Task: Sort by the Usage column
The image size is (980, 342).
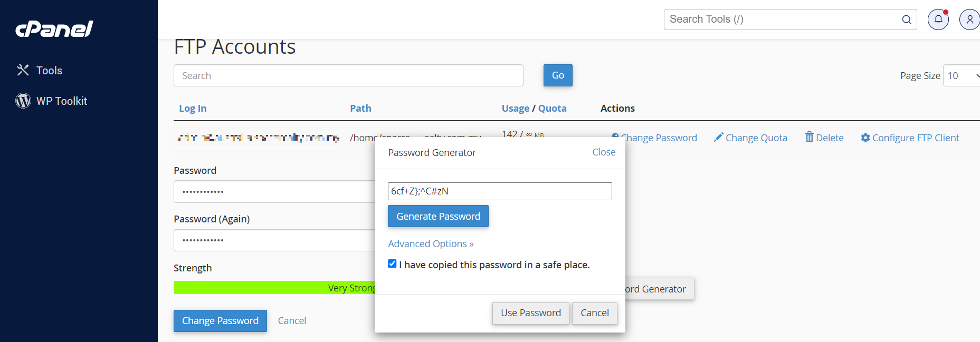Action: coord(516,108)
